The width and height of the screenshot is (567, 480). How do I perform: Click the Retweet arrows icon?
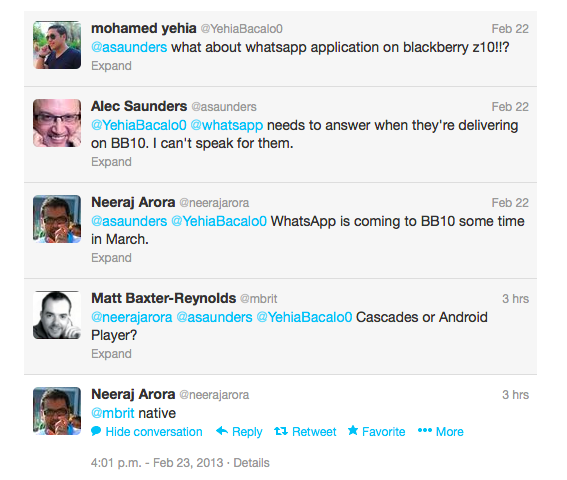[x=281, y=431]
